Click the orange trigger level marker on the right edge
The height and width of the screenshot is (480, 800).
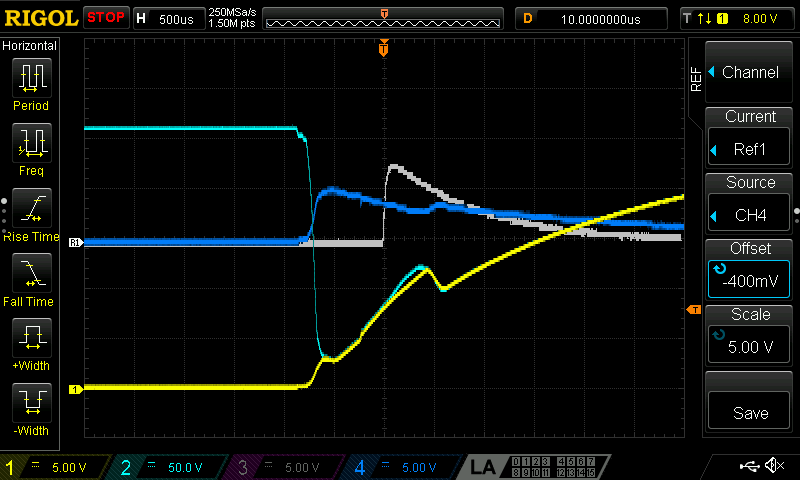tap(694, 310)
